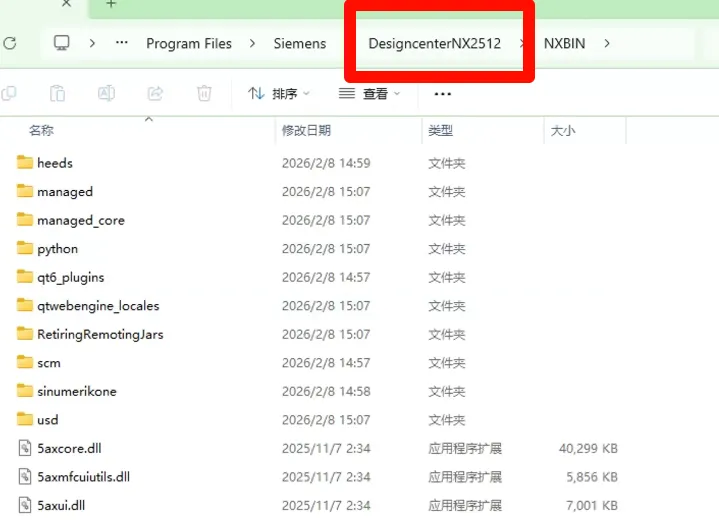719x523 pixels.
Task: Click the This PC monitor icon
Action: click(61, 43)
